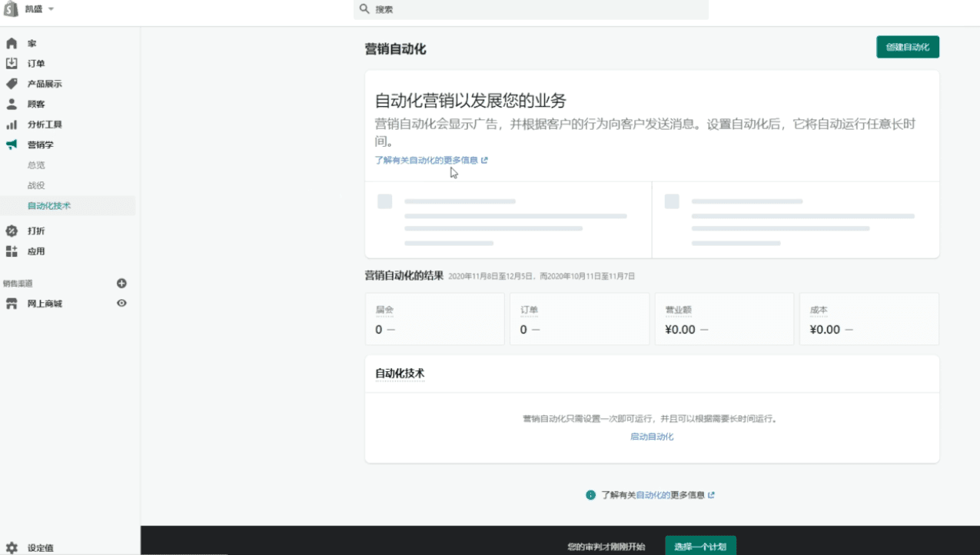Switch to the 总览 marketing overview item
The height and width of the screenshot is (555, 980).
point(35,165)
